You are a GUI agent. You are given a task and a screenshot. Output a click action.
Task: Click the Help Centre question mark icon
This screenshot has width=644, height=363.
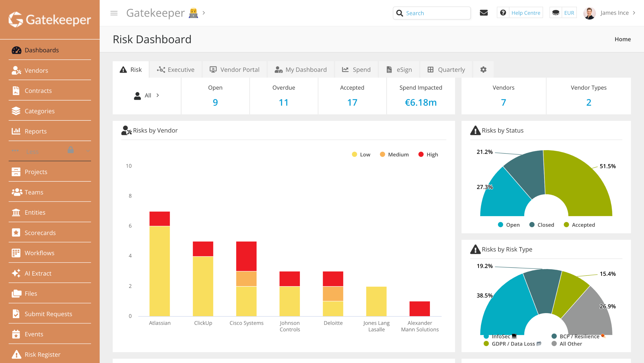[x=503, y=13]
